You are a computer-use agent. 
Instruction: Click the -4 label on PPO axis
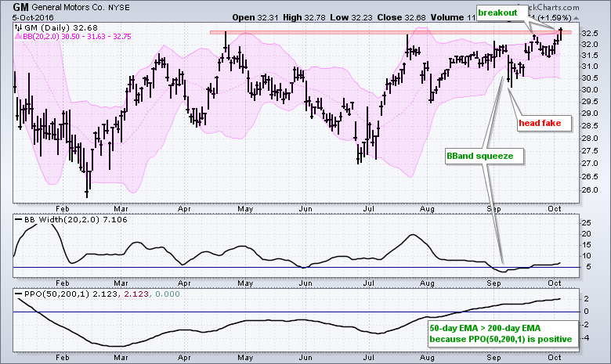tap(586, 338)
